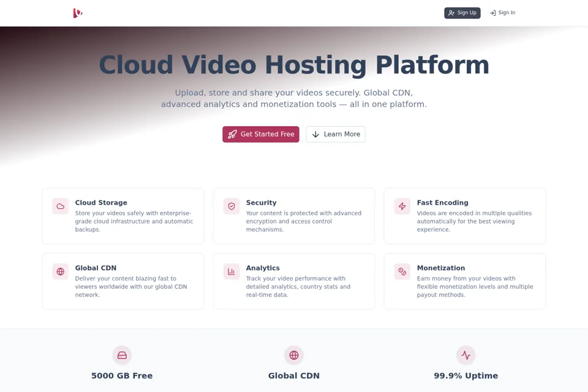Click the globe icon above the bottom Global CDN stat

(x=294, y=355)
